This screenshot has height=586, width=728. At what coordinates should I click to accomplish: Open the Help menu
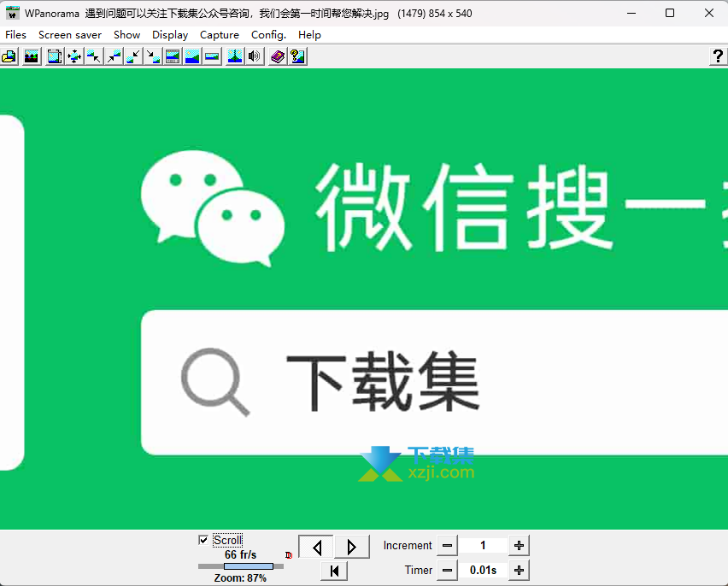[x=309, y=35]
